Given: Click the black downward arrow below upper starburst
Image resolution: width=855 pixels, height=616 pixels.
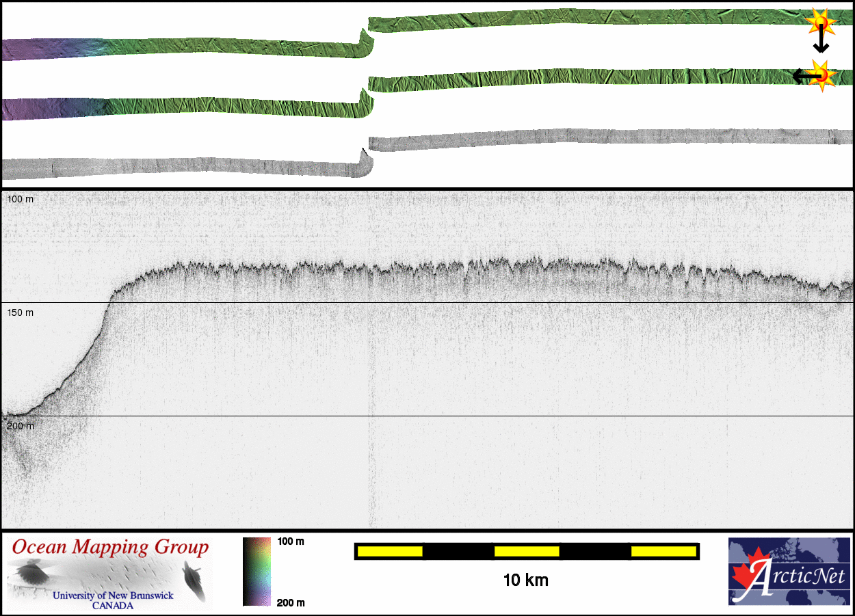Looking at the screenshot, I should 821,44.
